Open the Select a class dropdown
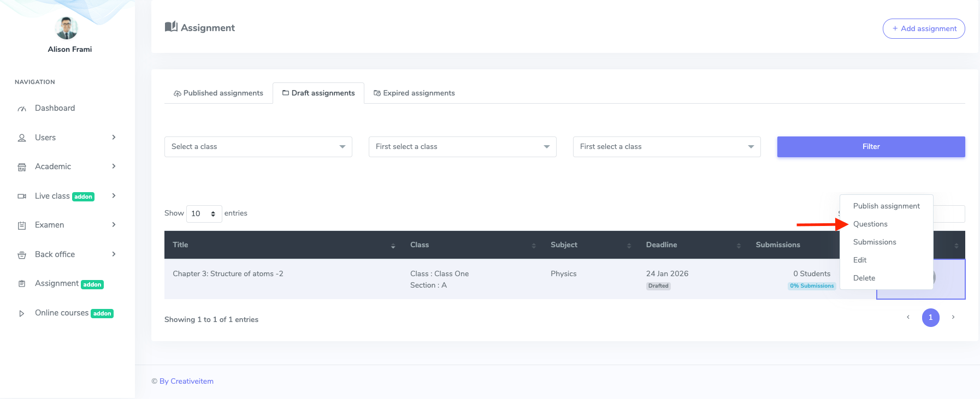 point(258,147)
